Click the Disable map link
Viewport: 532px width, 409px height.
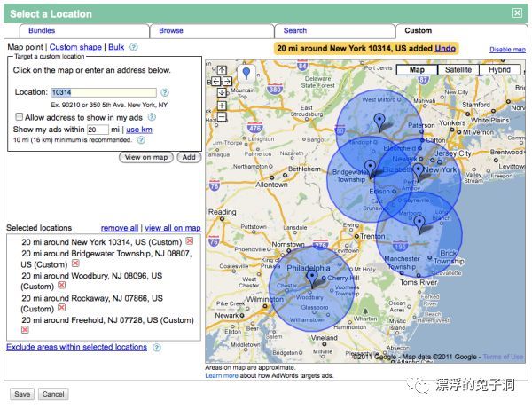[507, 50]
